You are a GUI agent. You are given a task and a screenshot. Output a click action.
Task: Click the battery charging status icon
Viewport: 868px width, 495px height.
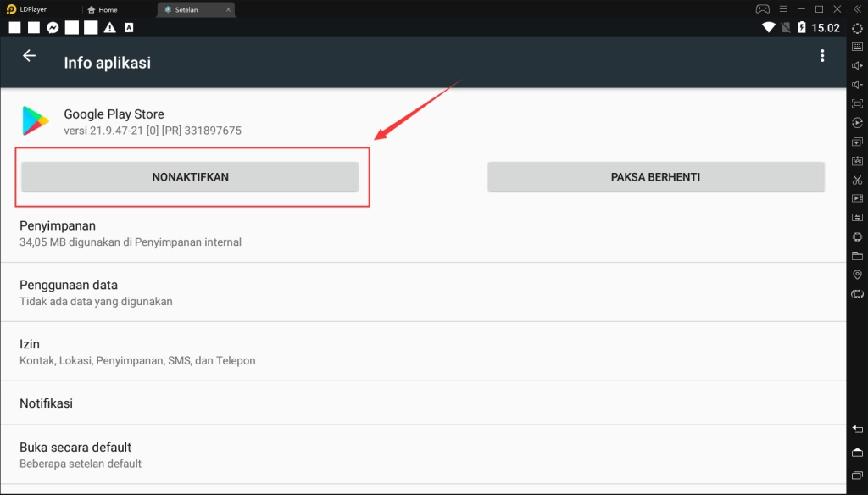click(x=802, y=27)
